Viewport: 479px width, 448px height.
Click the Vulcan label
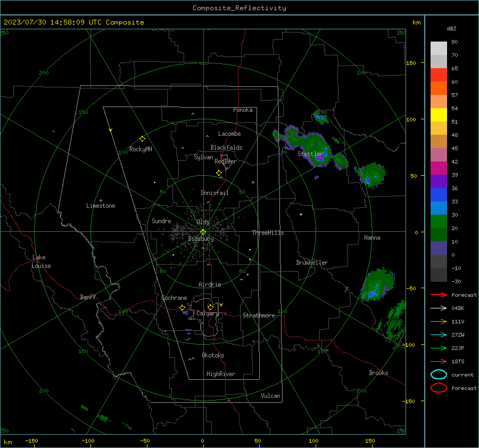(271, 396)
